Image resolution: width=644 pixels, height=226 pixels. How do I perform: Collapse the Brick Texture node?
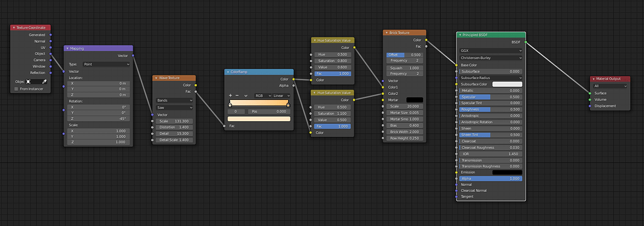(x=387, y=33)
